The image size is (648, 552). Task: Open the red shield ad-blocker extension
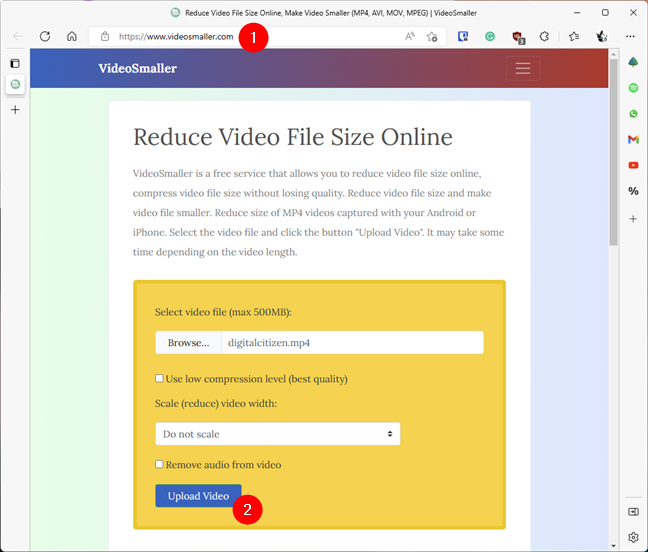pyautogui.click(x=518, y=37)
